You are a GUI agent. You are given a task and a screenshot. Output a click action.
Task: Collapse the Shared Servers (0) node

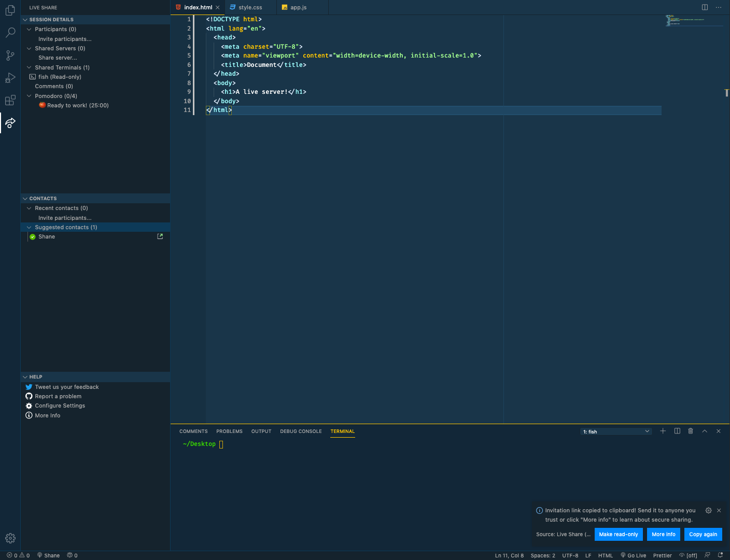(x=29, y=48)
